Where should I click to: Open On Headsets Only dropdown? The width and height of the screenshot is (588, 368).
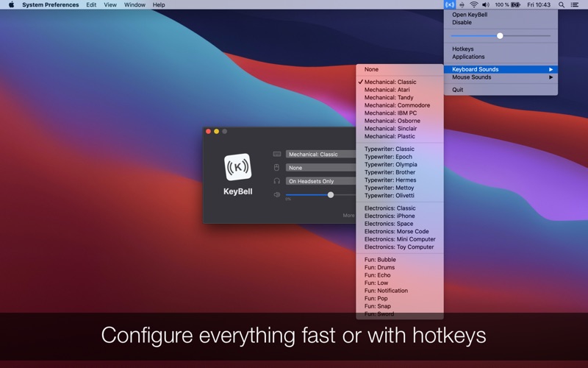tap(320, 181)
